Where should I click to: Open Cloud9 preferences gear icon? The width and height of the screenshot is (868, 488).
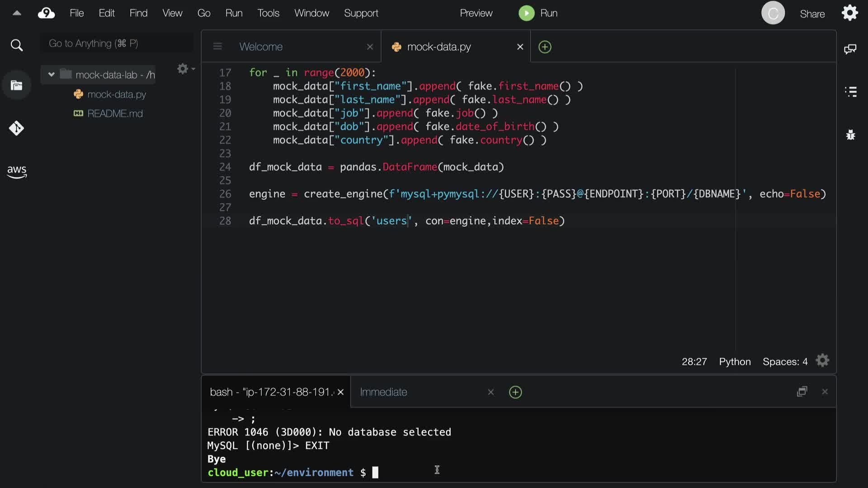(850, 13)
